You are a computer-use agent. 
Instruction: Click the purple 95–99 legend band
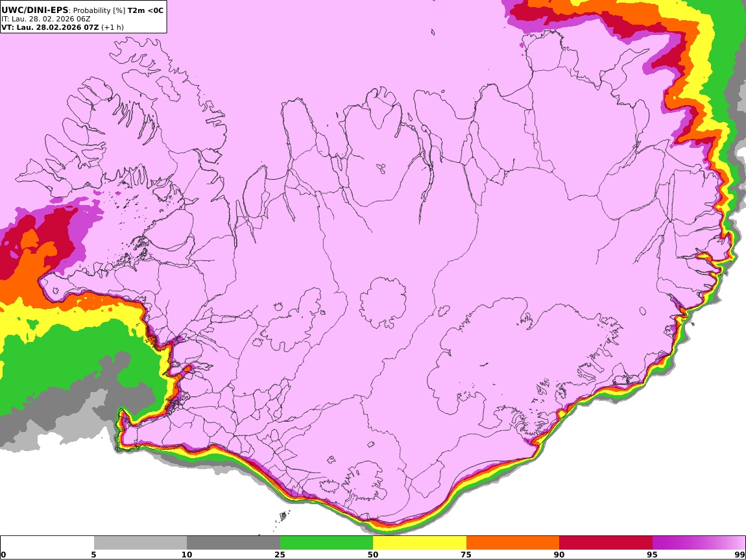(699, 543)
